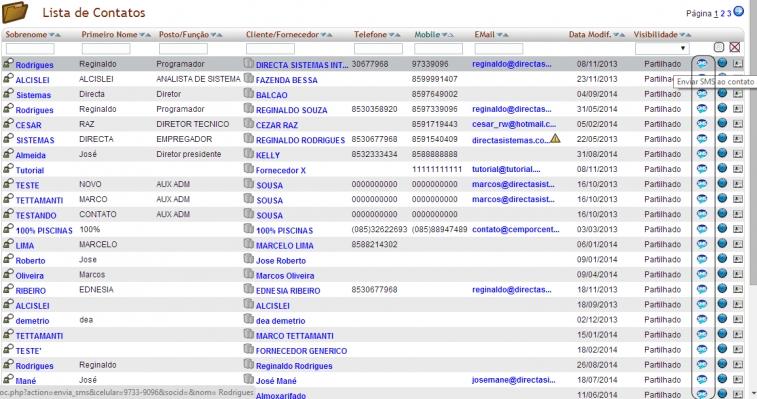
Task: Focus the Sobrenome filter field
Action: 30,49
